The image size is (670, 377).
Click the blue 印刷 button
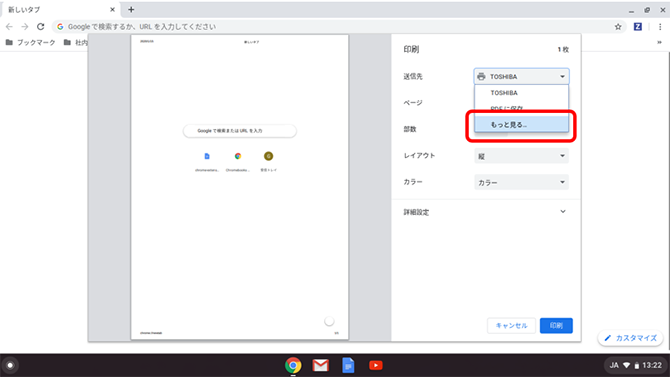coord(556,326)
